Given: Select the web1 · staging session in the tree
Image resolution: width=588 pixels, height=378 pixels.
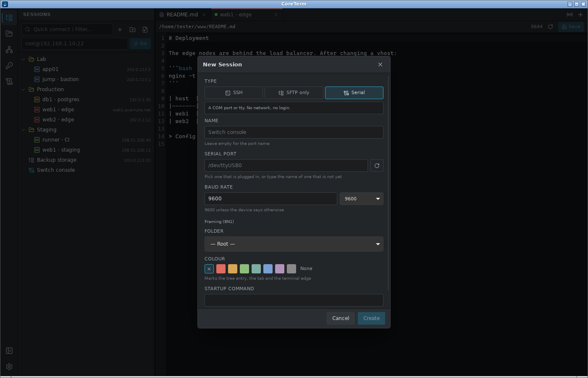Looking at the screenshot, I should [86, 150].
